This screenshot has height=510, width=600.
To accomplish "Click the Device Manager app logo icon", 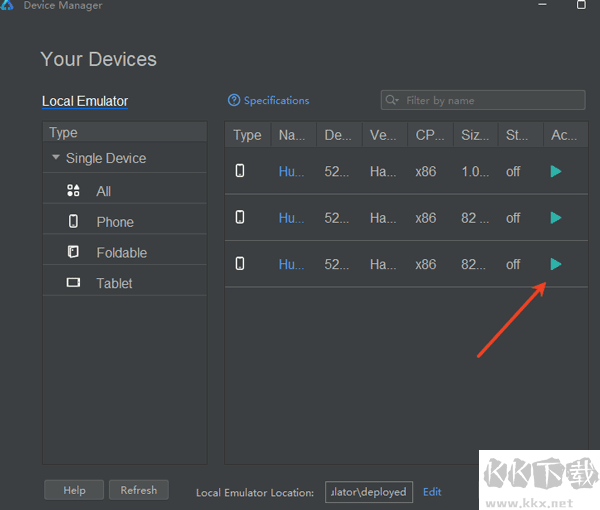I will 9,5.
